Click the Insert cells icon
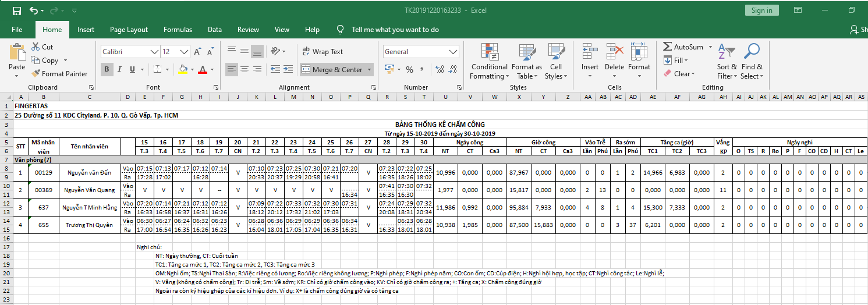 (590, 56)
